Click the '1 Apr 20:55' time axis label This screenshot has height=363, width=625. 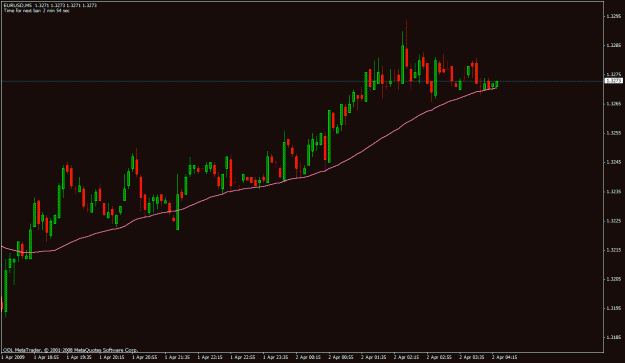(x=145, y=357)
